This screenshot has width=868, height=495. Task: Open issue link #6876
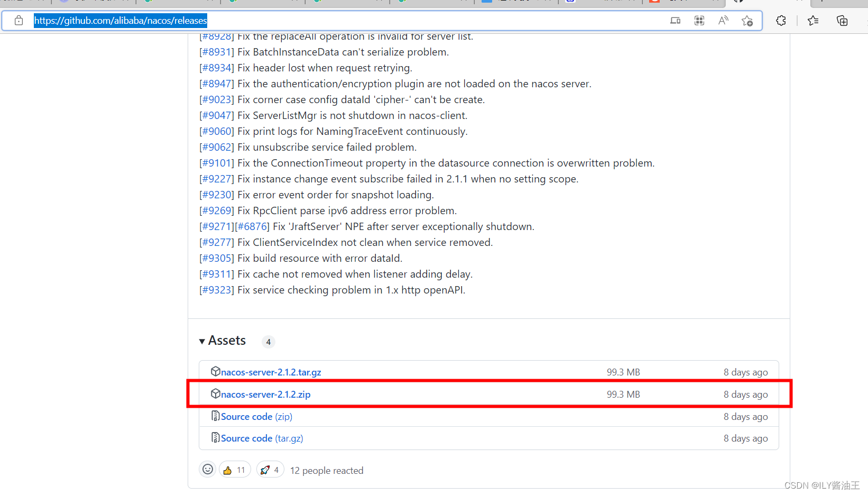[x=252, y=226]
